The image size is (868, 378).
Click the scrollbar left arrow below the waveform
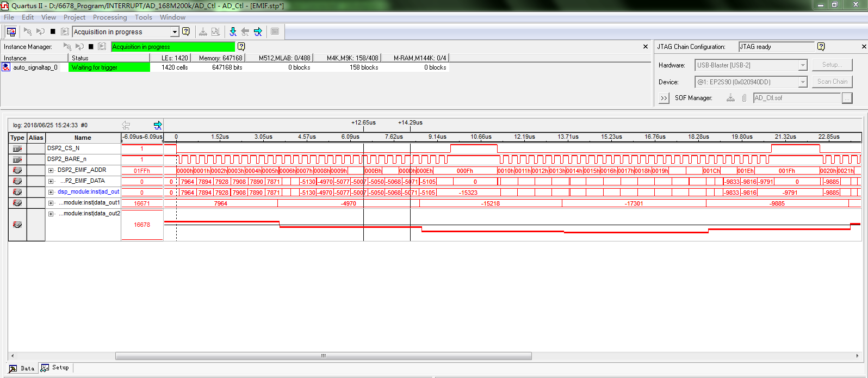(x=12, y=356)
